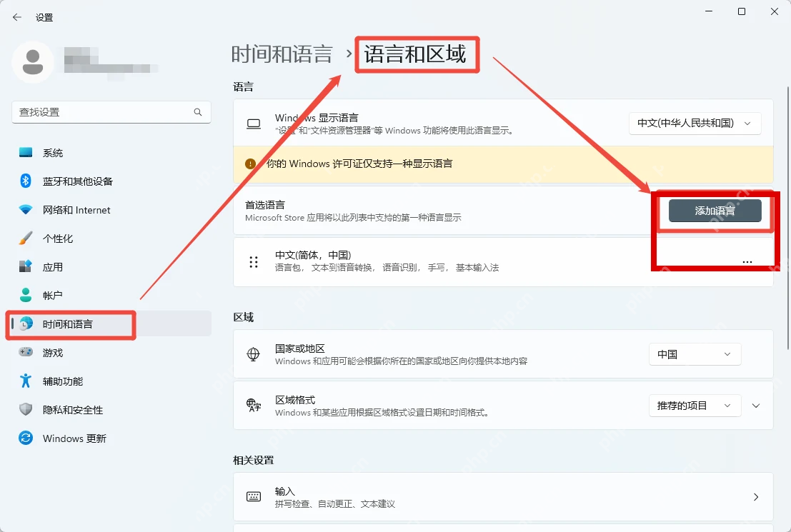Click the 区域格式 label text
The width and height of the screenshot is (791, 532).
(295, 400)
